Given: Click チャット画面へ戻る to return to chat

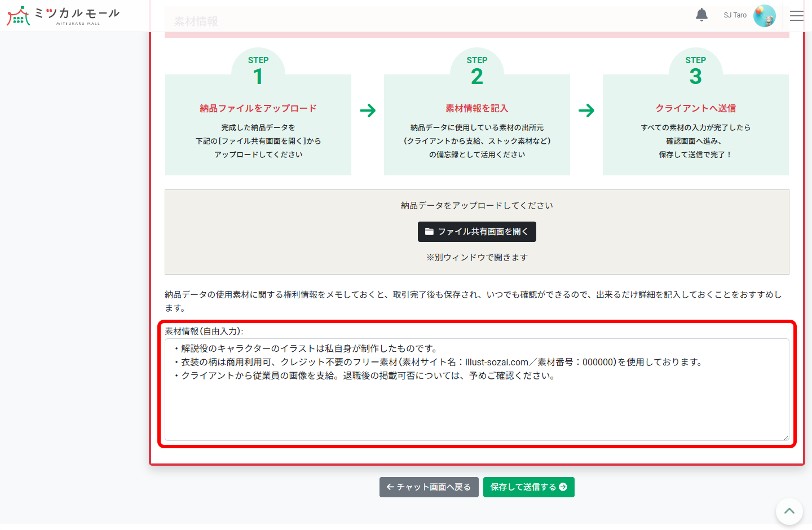Looking at the screenshot, I should (429, 487).
